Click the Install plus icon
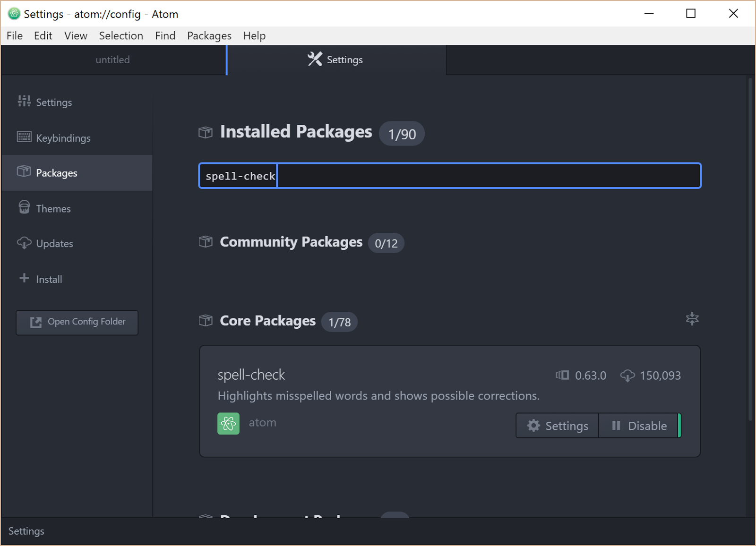Screen dimensions: 756x546 pyautogui.click(x=24, y=278)
